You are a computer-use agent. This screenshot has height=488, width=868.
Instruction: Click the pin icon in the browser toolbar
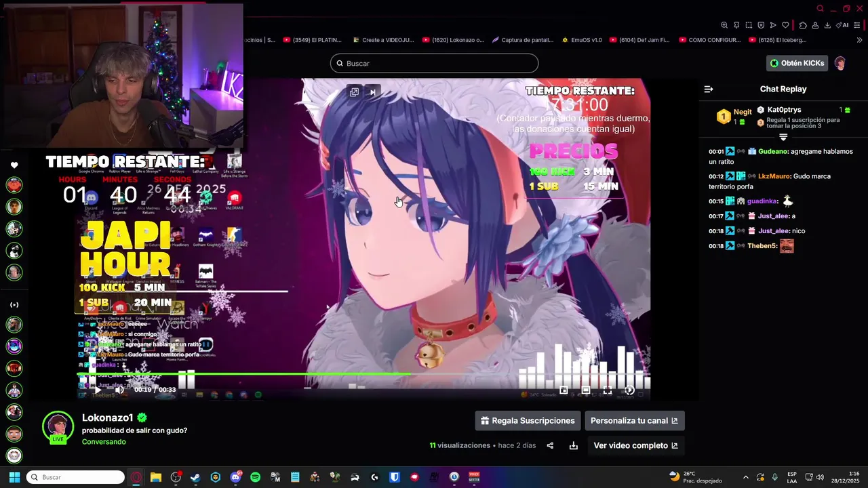coord(736,25)
